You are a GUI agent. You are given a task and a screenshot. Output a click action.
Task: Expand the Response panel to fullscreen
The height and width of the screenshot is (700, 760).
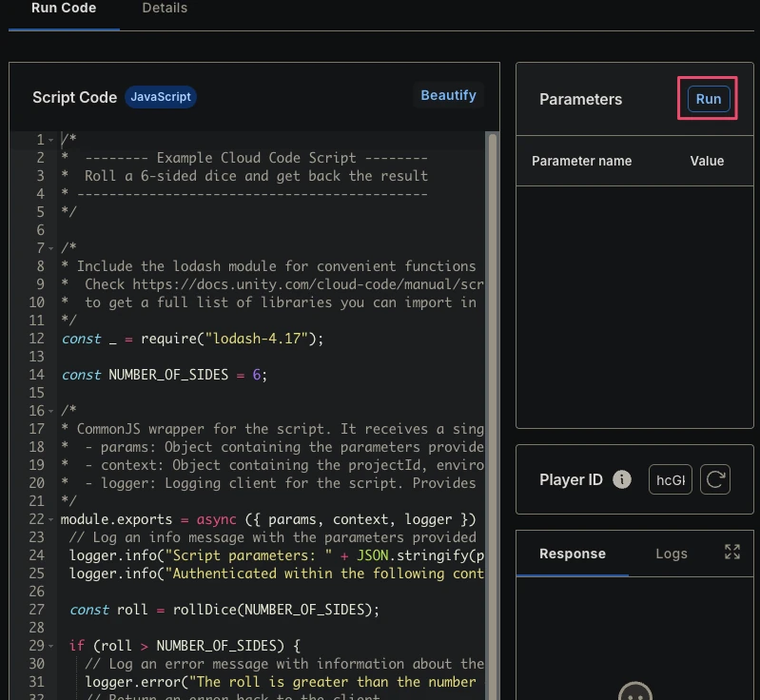(731, 552)
